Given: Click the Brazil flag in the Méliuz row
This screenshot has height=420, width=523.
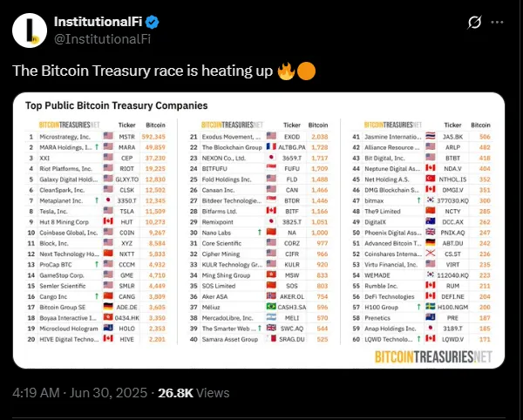Looking at the screenshot, I should (270, 306).
